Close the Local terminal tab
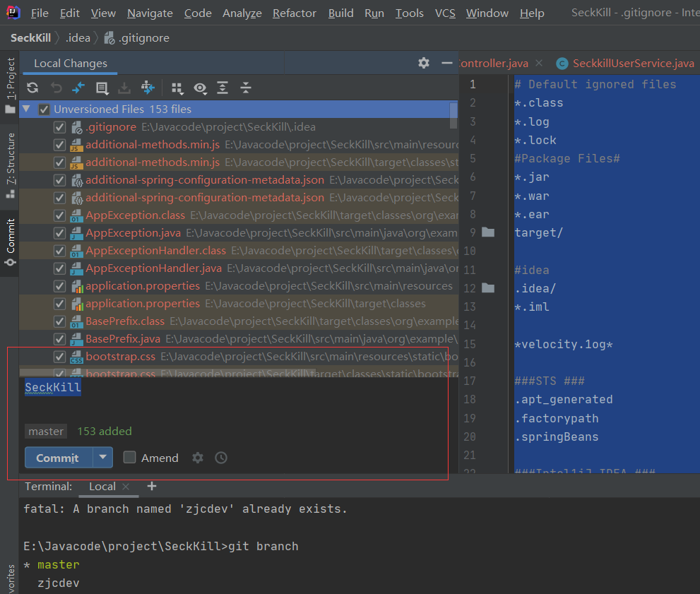Image resolution: width=700 pixels, height=594 pixels. 126,487
